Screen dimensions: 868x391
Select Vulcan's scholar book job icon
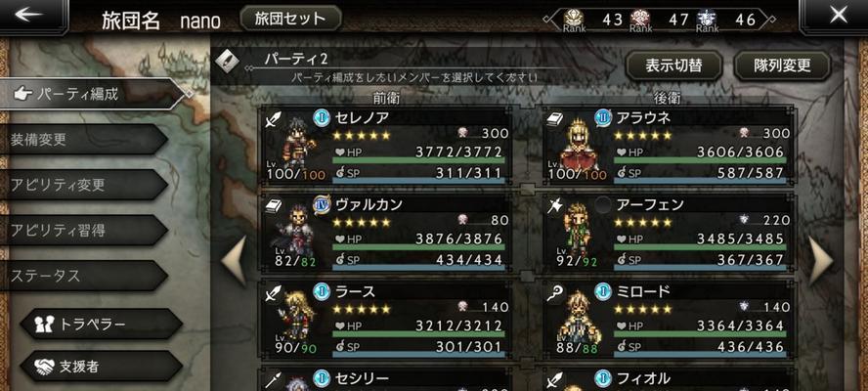point(274,206)
